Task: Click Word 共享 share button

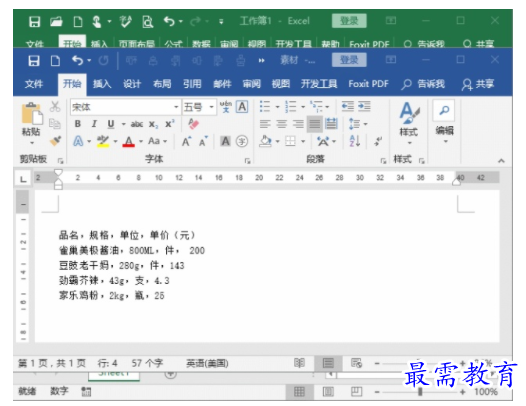Action: point(478,84)
